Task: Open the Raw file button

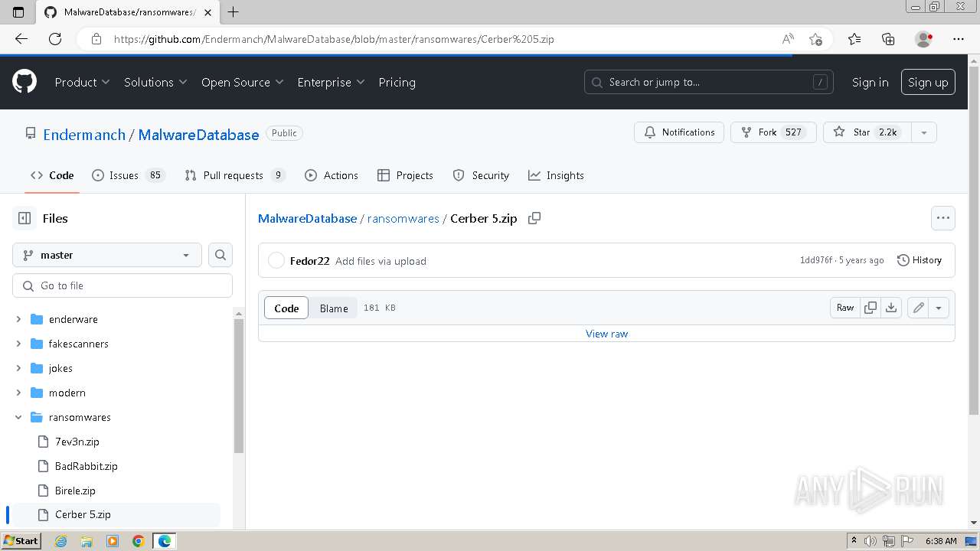Action: click(845, 308)
